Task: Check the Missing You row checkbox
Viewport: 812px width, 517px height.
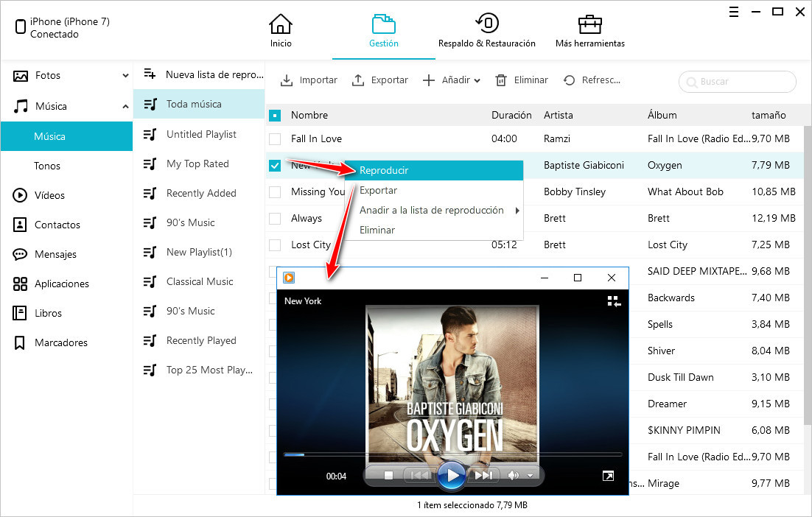Action: [275, 192]
